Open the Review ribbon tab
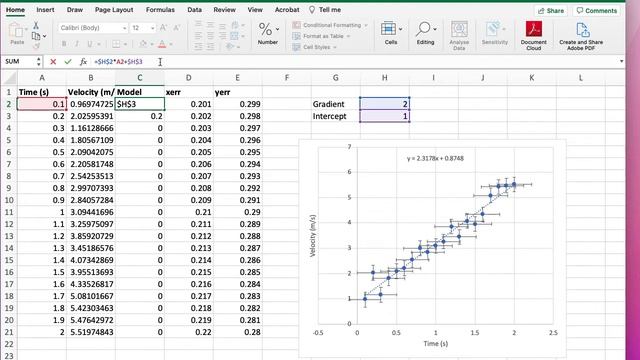This screenshot has height=360, width=640. click(224, 10)
